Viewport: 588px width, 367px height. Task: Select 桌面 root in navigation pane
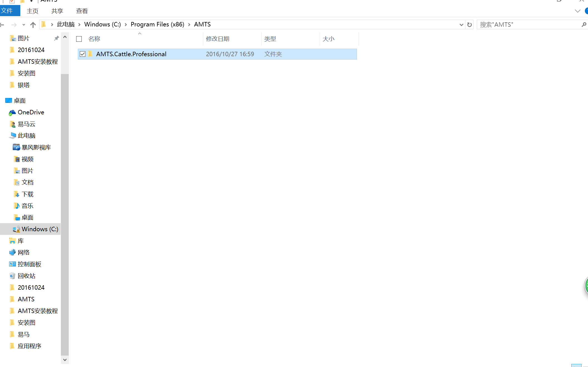(x=19, y=100)
